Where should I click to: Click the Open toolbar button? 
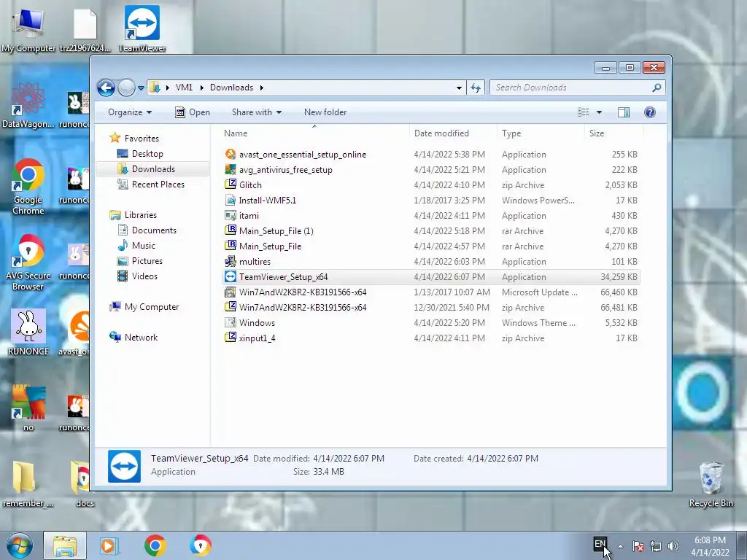193,112
